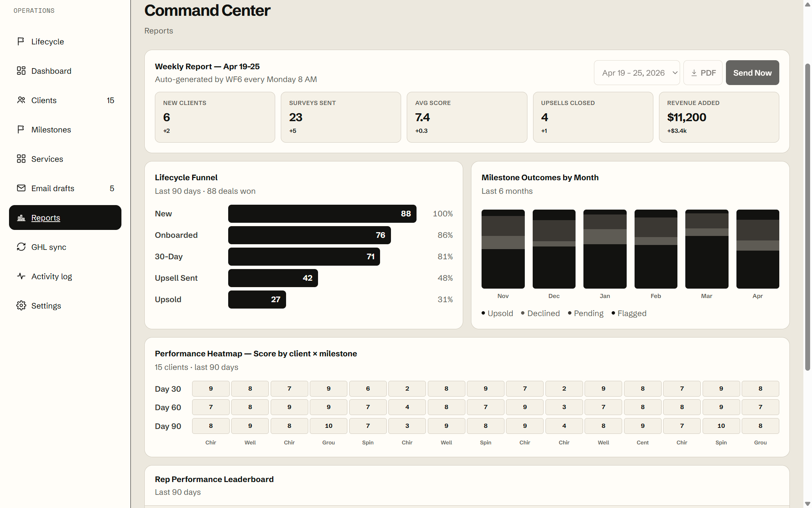Click the Settings gear icon
The height and width of the screenshot is (508, 812).
[x=21, y=306]
